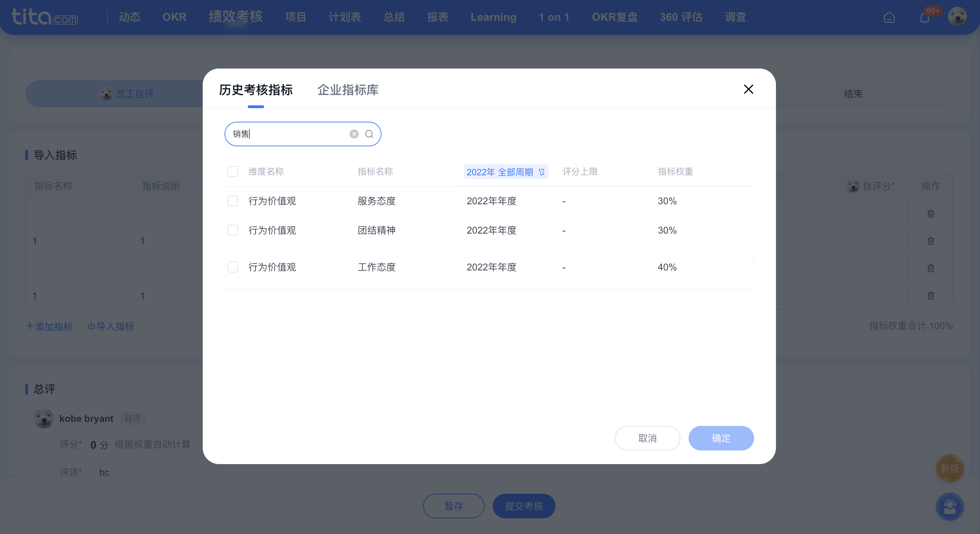Image resolution: width=980 pixels, height=534 pixels.
Task: Click the 40% weight value
Action: click(x=667, y=267)
